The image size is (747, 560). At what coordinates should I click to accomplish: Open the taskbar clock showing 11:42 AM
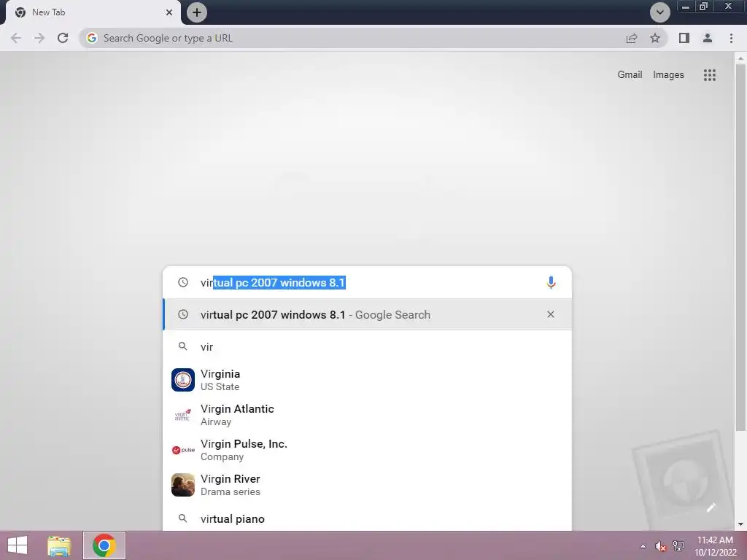pos(715,545)
